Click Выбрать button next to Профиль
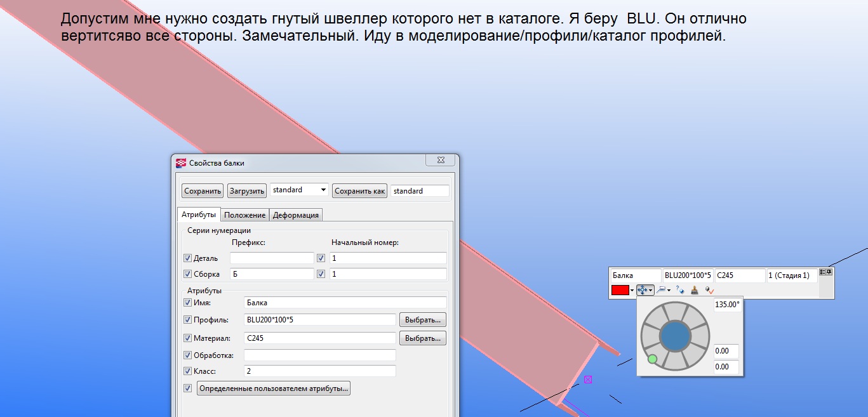This screenshot has width=868, height=417. pyautogui.click(x=422, y=319)
